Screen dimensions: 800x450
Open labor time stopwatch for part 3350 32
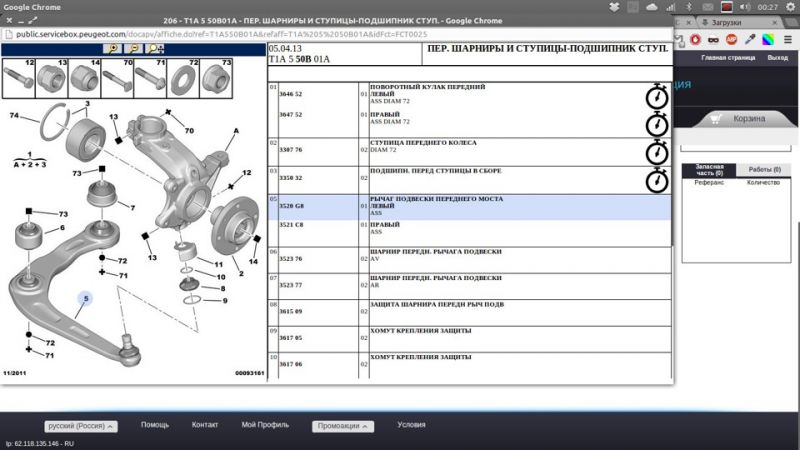click(x=657, y=181)
